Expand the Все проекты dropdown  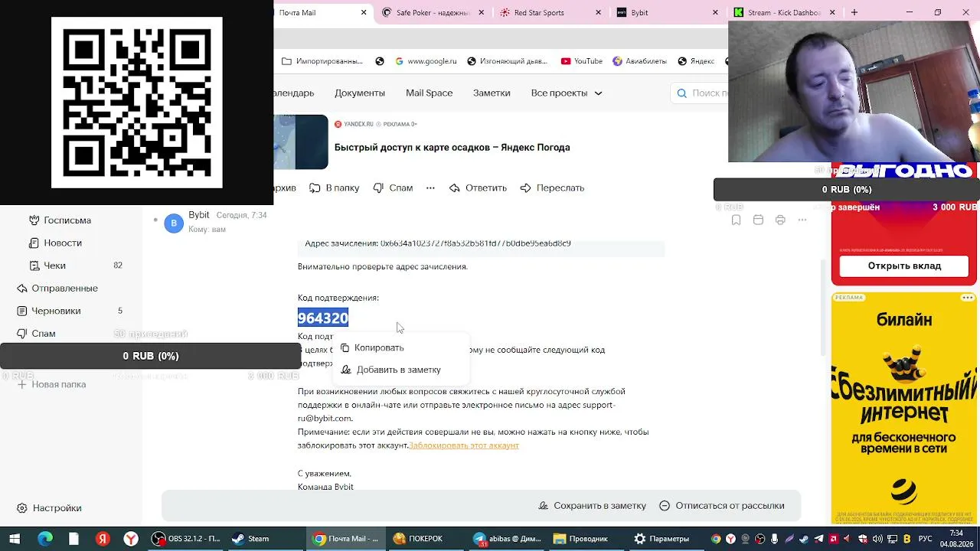567,93
